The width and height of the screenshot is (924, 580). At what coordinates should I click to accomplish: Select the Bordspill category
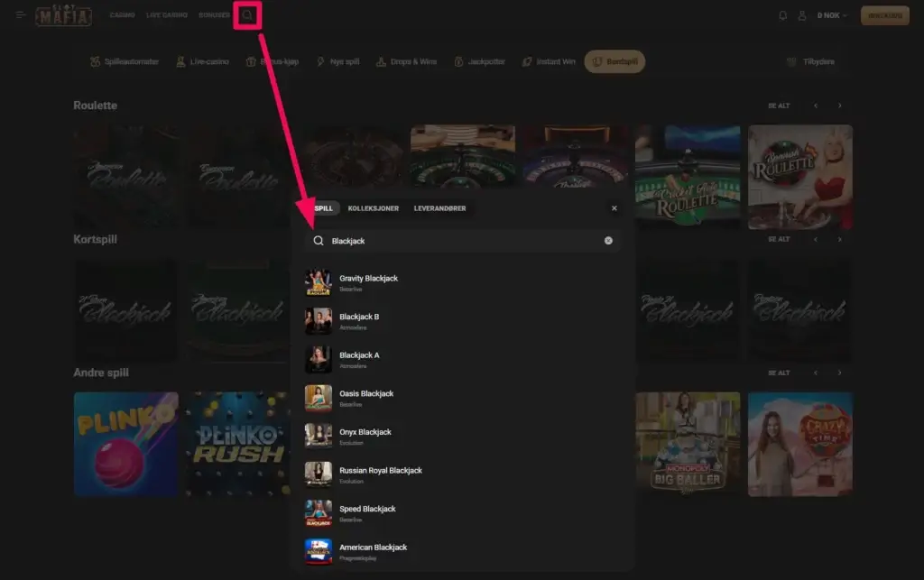point(614,61)
